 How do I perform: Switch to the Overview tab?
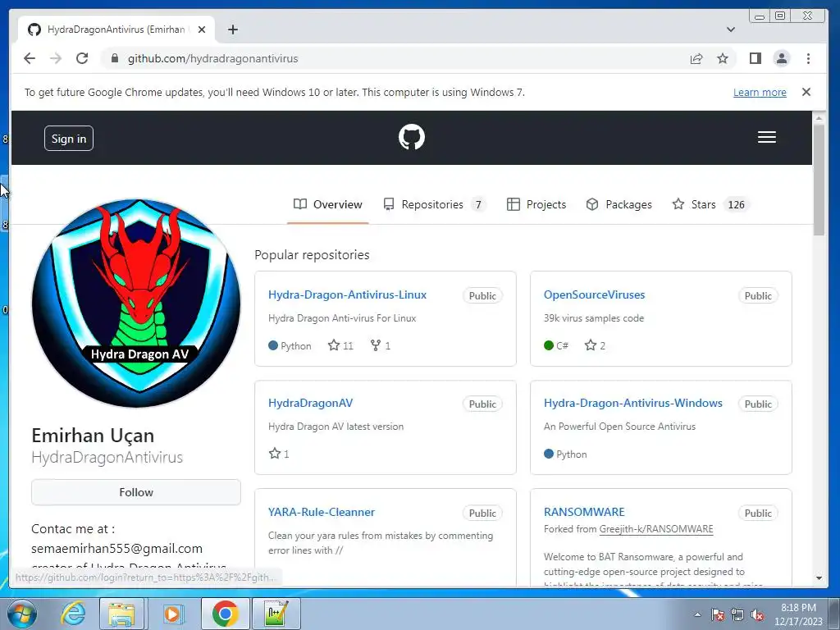tap(328, 204)
